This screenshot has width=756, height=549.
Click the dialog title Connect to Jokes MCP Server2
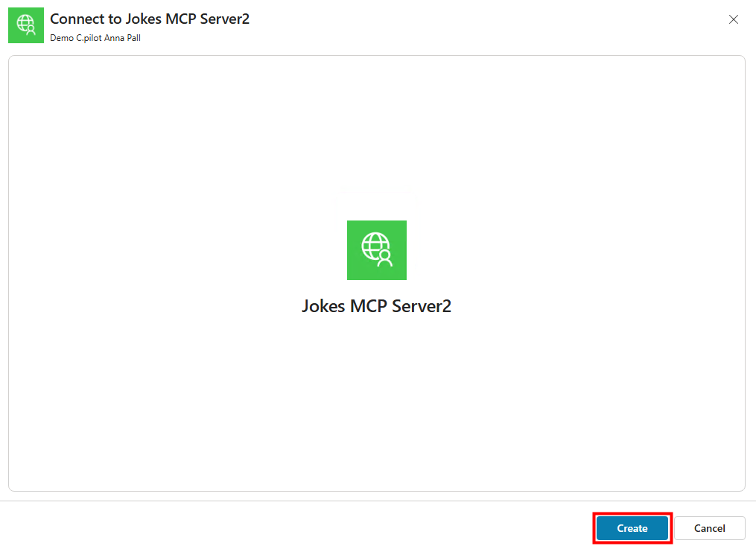pyautogui.click(x=149, y=19)
